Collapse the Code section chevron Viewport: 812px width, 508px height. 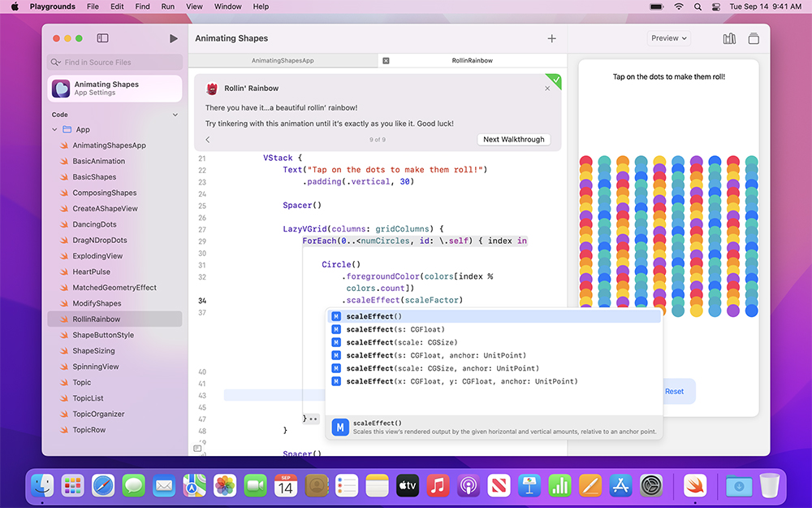(x=175, y=115)
